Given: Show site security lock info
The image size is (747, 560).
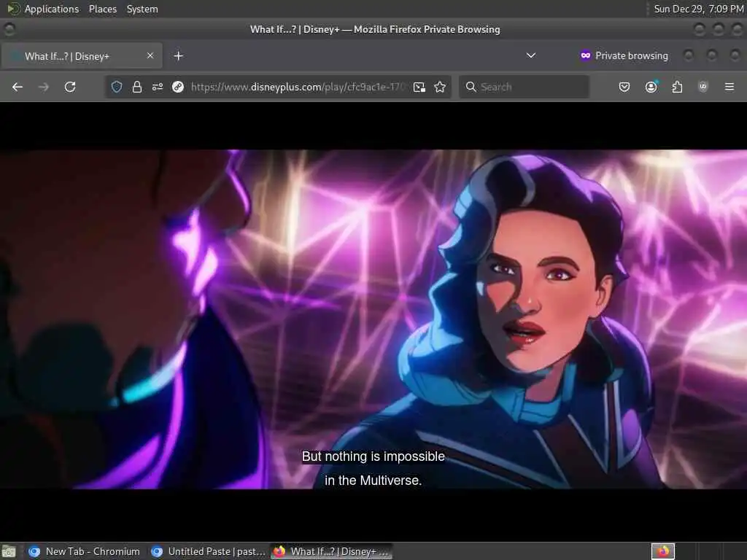Looking at the screenshot, I should click(137, 87).
